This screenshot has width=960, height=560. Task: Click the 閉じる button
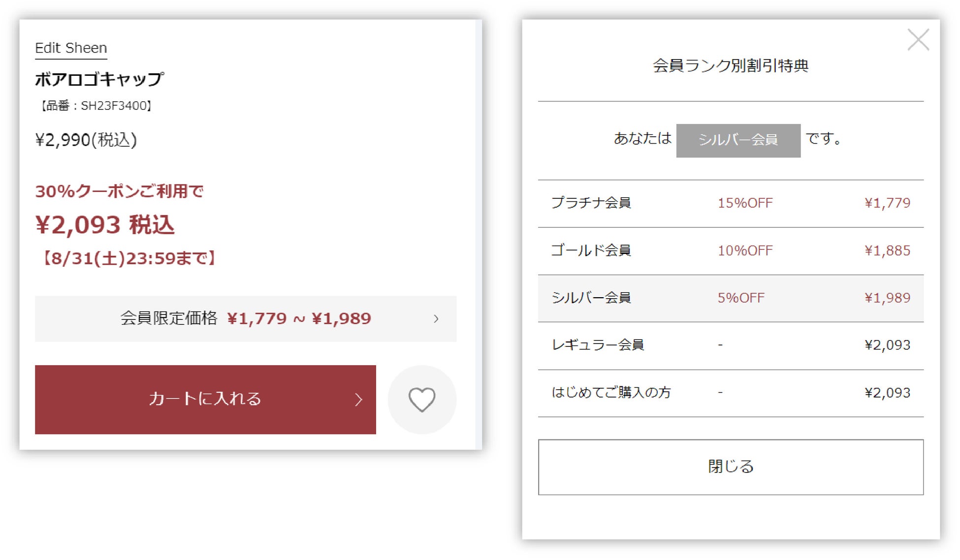coord(731,467)
